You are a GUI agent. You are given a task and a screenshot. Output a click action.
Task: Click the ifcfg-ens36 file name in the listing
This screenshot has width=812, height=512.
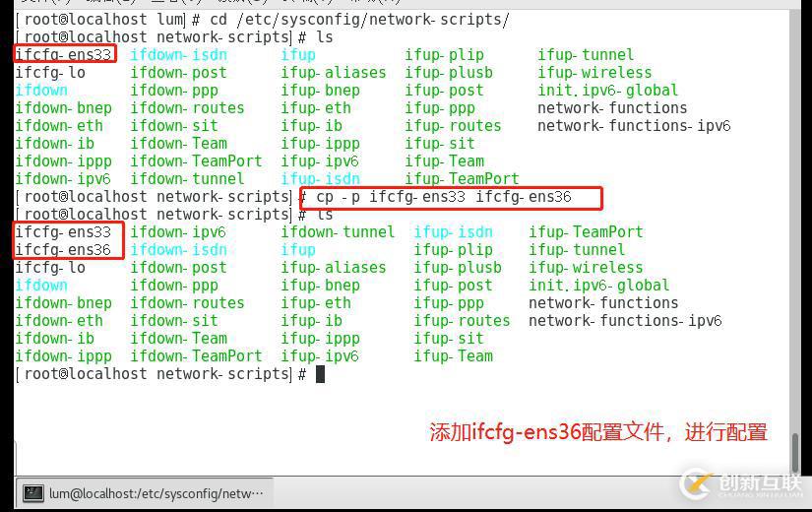tap(63, 250)
